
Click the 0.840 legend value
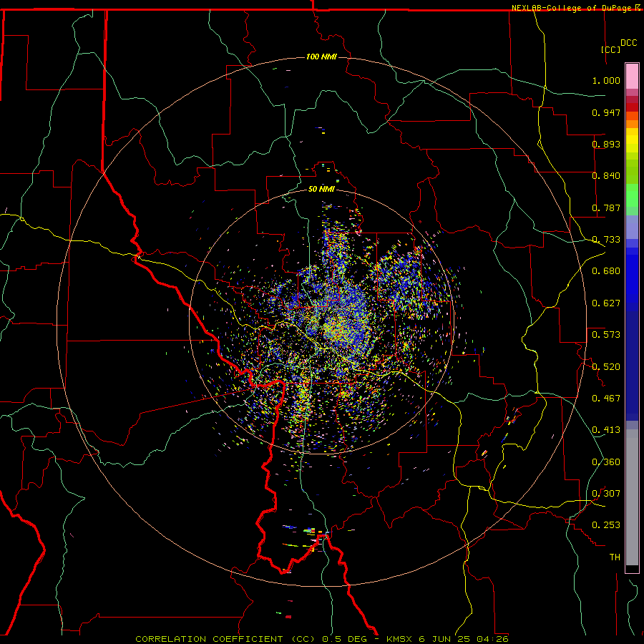606,176
